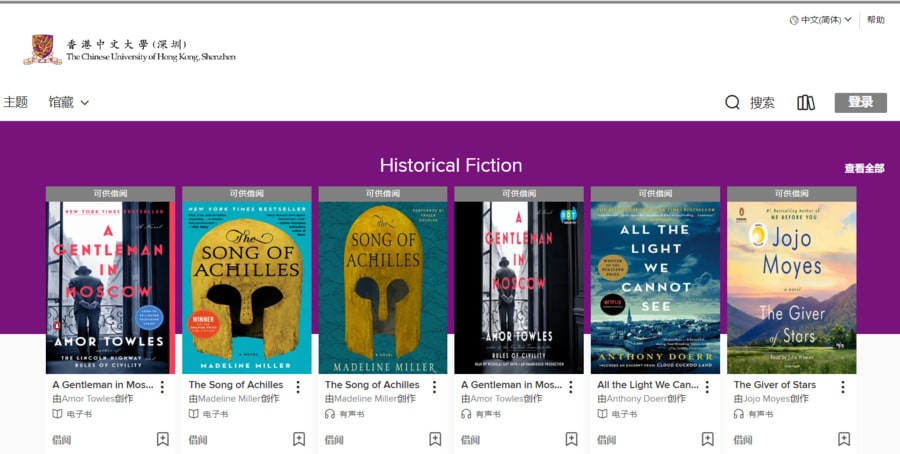Image resolution: width=900 pixels, height=454 pixels.
Task: Borrow The Giver of Stars audiobook
Action: point(743,440)
